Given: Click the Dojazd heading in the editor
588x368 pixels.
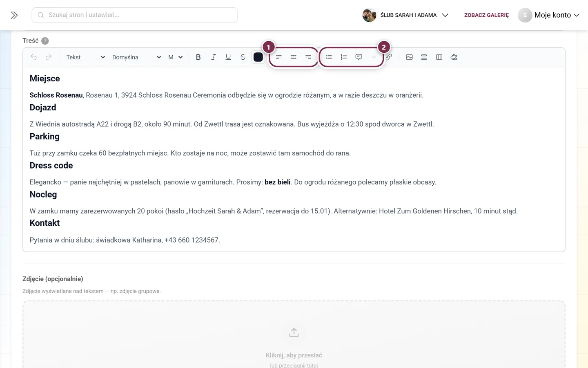Looking at the screenshot, I should click(x=43, y=108).
